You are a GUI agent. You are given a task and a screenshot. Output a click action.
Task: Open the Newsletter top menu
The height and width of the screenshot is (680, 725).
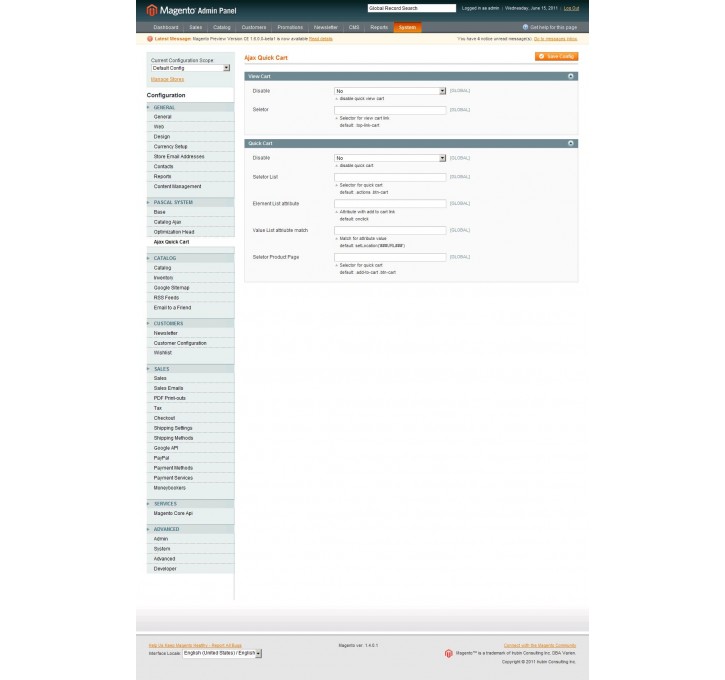click(326, 27)
